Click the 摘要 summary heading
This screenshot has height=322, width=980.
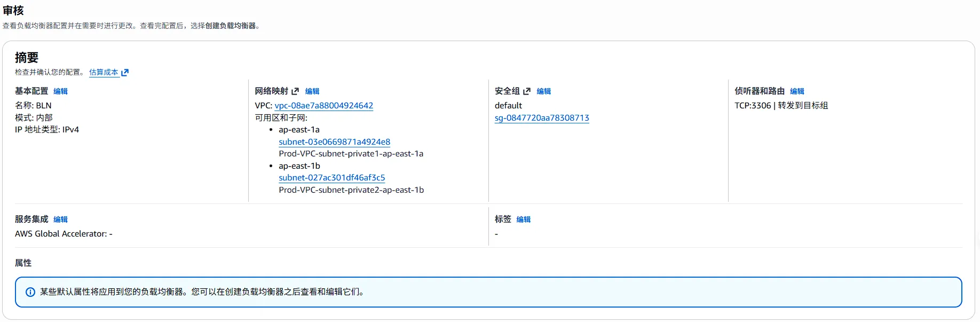(x=27, y=58)
